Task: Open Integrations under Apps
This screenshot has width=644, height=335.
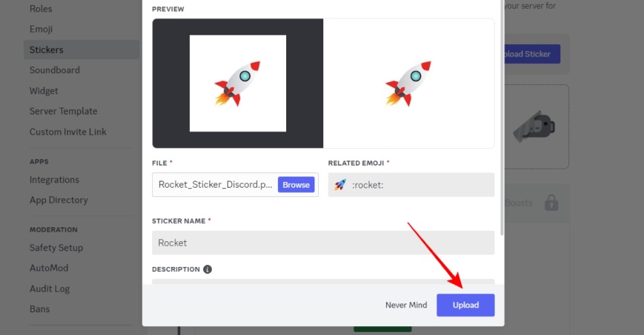Action: coord(54,179)
